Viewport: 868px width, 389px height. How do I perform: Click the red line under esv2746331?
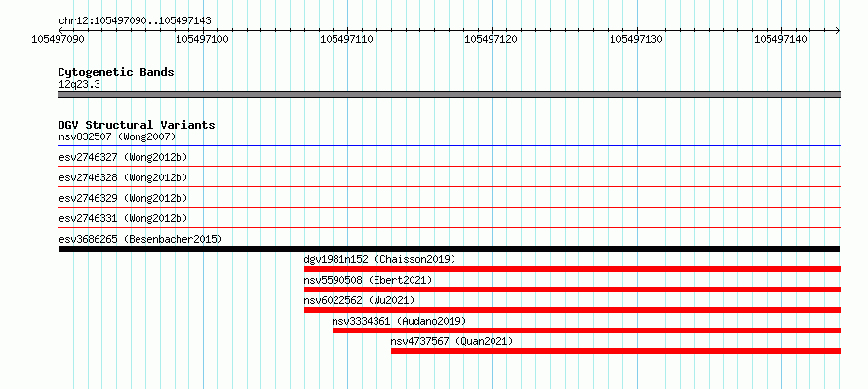click(x=450, y=227)
